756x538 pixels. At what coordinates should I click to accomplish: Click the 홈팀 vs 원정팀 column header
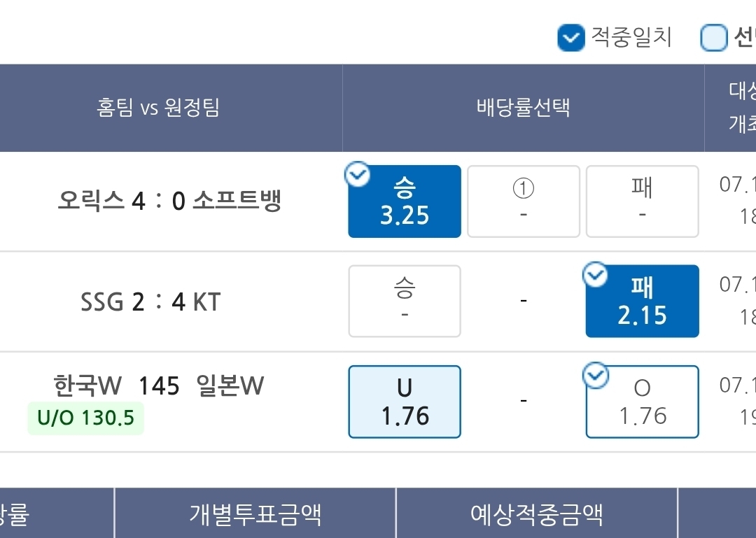click(x=158, y=108)
